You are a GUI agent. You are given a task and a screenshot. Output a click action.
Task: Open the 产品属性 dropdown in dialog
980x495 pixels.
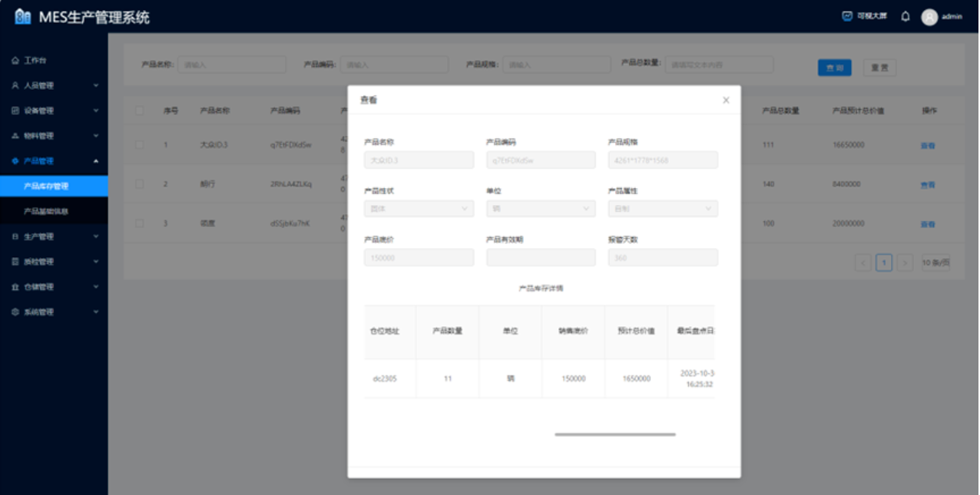662,209
